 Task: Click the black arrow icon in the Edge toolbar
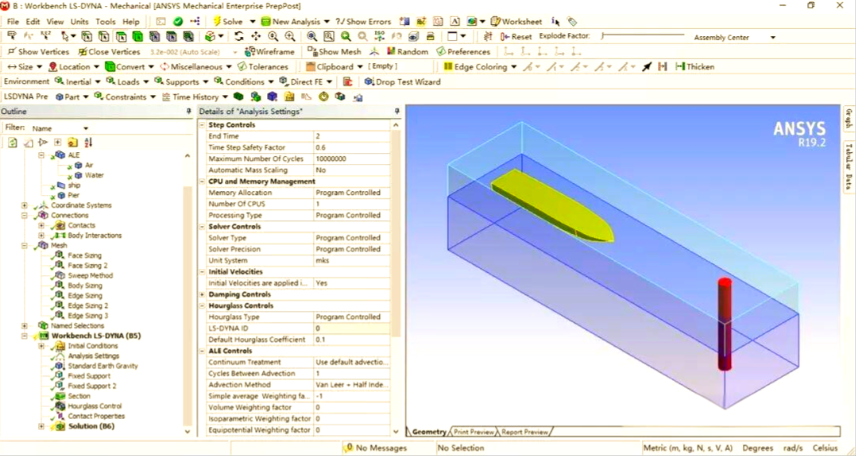pos(646,67)
